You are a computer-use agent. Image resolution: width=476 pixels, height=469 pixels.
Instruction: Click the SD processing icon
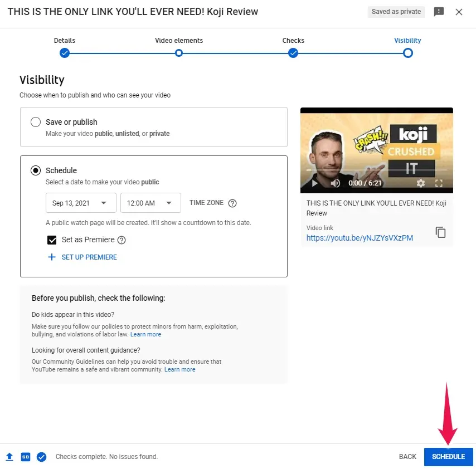click(25, 457)
